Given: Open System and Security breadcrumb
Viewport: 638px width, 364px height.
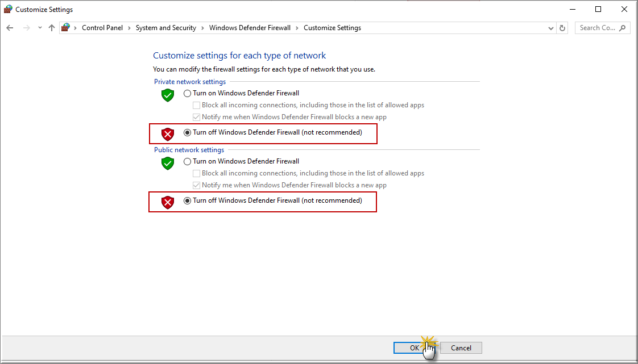Looking at the screenshot, I should (166, 28).
